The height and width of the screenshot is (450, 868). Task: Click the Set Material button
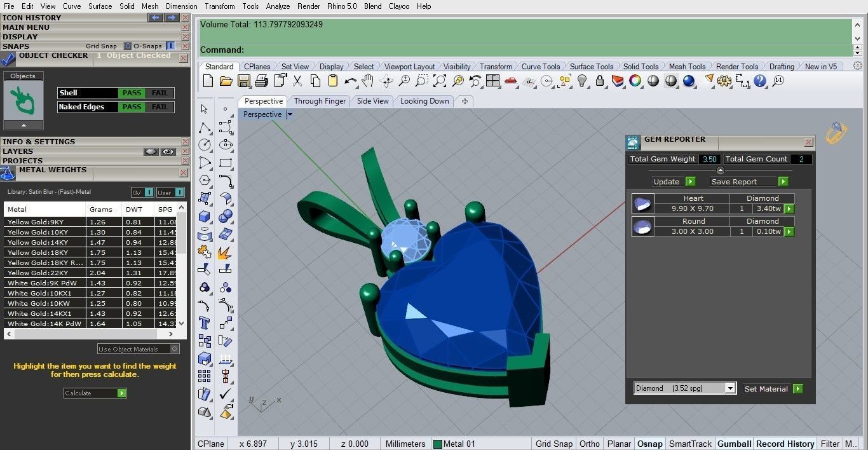[773, 388]
